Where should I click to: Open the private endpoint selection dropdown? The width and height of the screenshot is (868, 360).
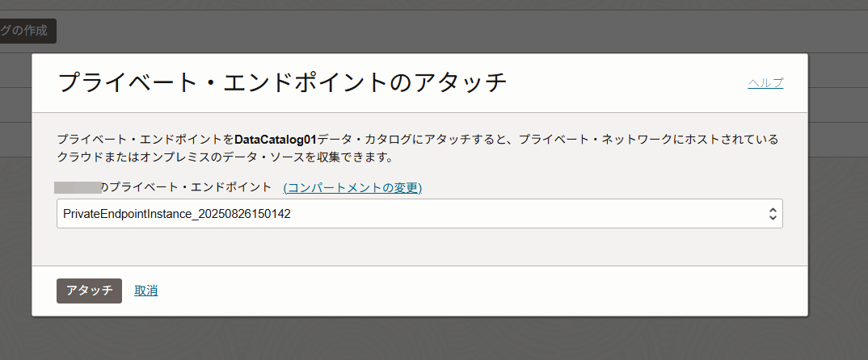(419, 213)
